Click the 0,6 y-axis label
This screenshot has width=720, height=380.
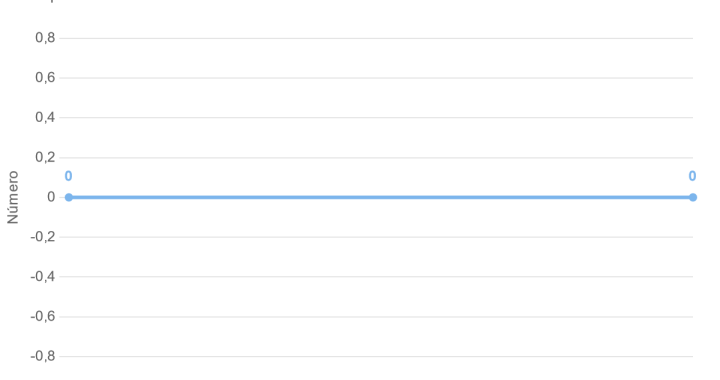coord(45,78)
